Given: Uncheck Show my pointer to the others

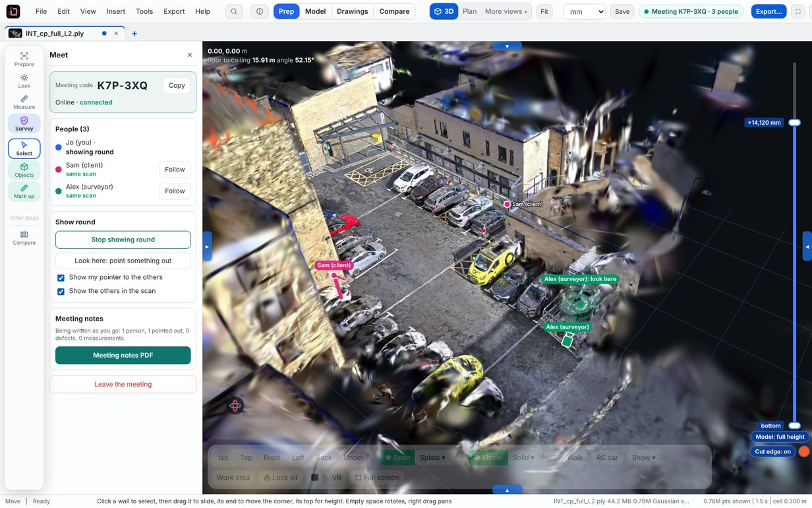Looking at the screenshot, I should pyautogui.click(x=61, y=278).
